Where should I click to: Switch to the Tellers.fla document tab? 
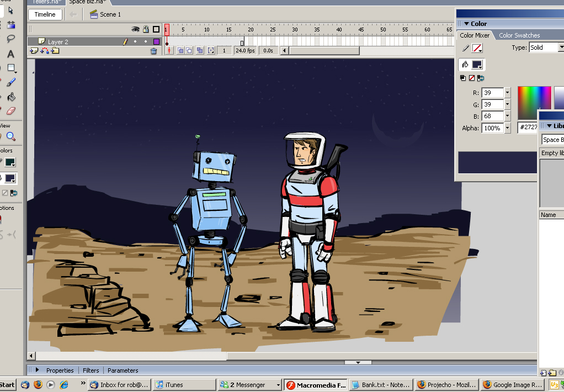tap(46, 2)
